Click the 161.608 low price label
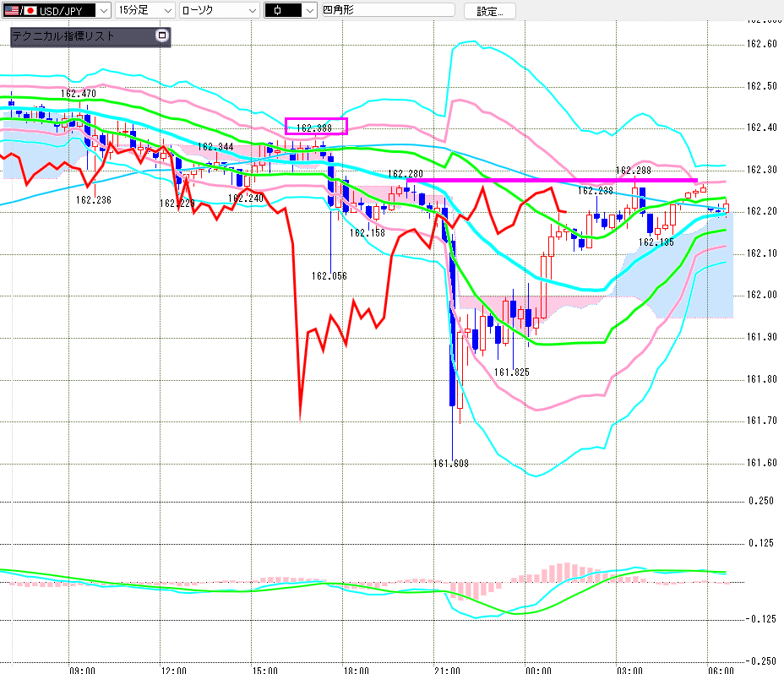784x674 pixels. point(451,464)
